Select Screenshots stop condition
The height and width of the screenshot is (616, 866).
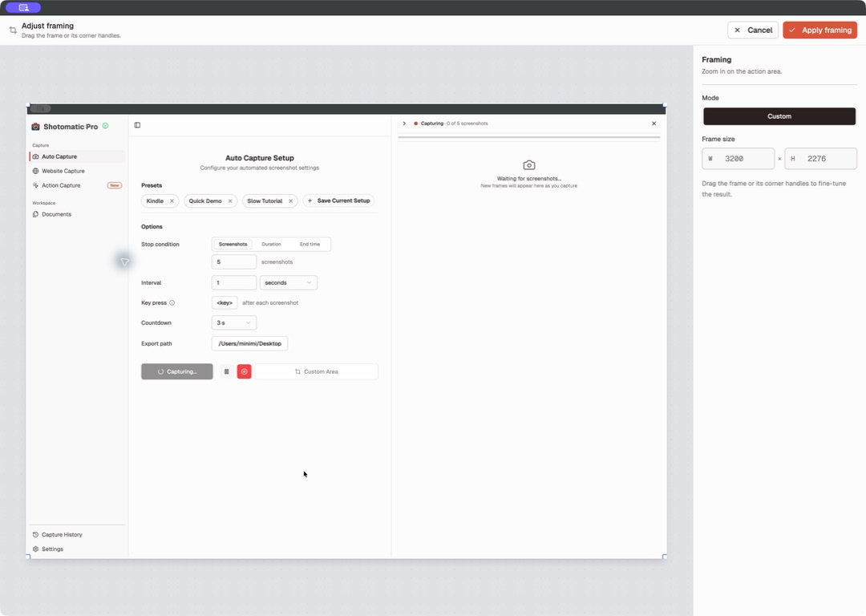(233, 244)
